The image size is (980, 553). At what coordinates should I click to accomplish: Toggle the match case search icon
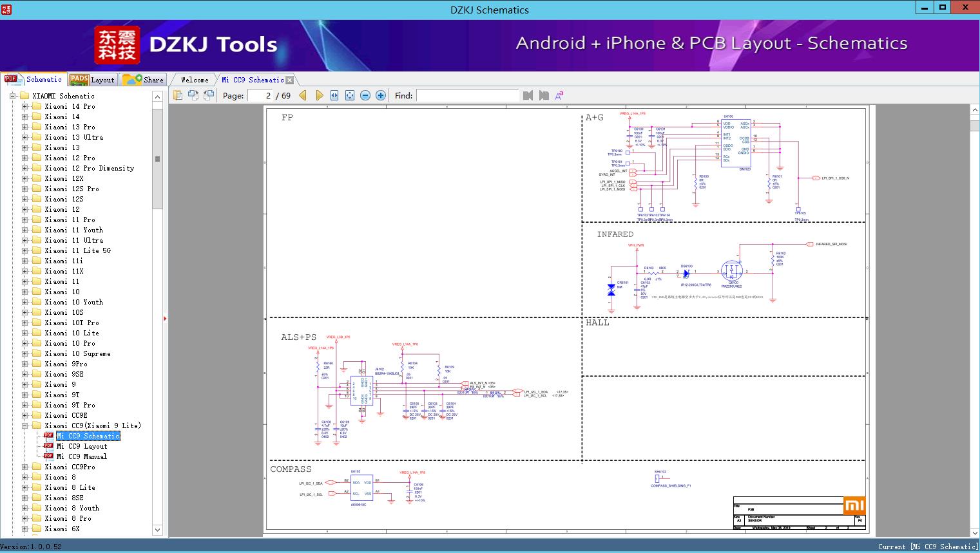[559, 95]
